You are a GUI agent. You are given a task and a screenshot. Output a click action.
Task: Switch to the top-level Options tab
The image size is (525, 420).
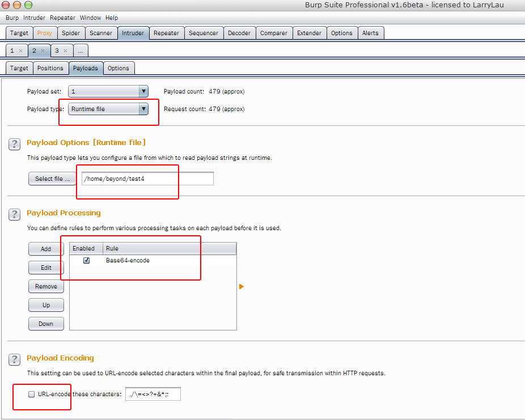(342, 33)
